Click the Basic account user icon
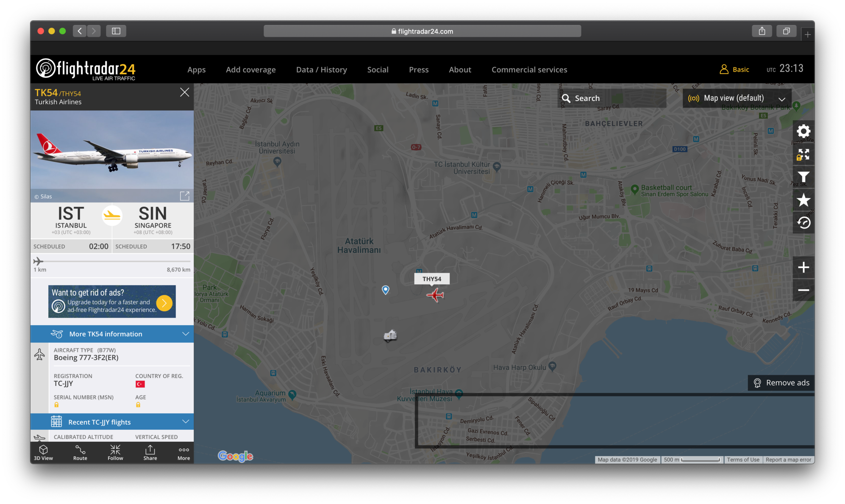 [724, 69]
